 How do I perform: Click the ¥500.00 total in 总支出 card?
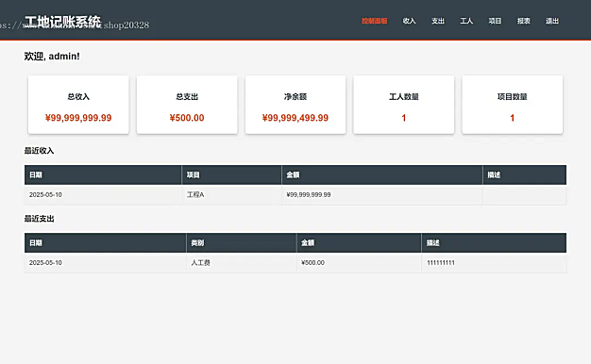(187, 118)
